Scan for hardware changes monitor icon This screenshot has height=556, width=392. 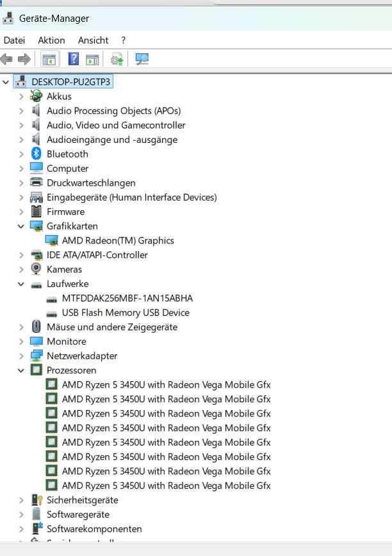pos(142,60)
